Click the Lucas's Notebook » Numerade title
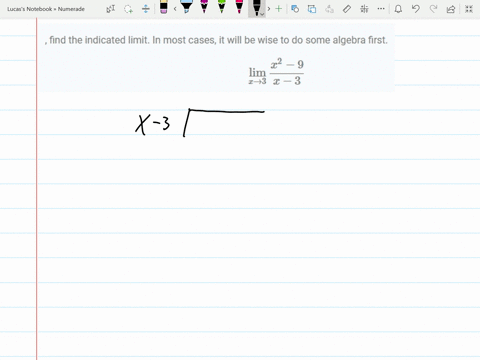Screen dimensions: 480x360 (46, 9)
